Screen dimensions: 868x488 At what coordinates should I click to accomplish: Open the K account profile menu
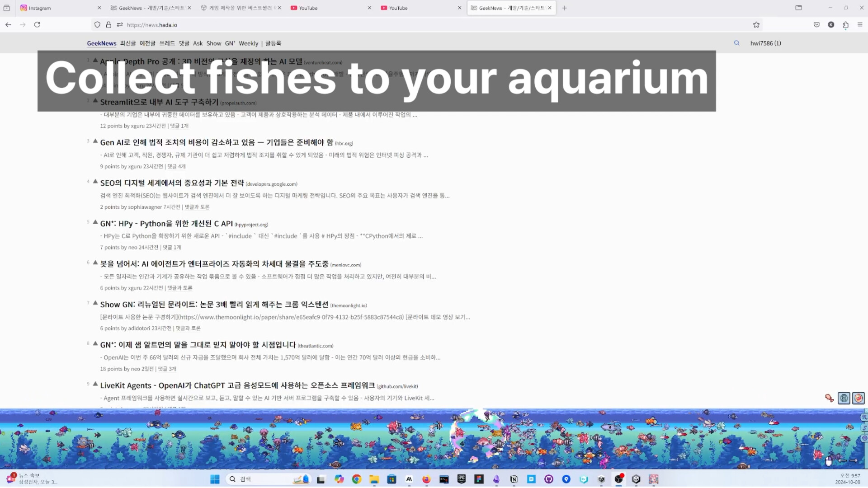click(x=831, y=25)
